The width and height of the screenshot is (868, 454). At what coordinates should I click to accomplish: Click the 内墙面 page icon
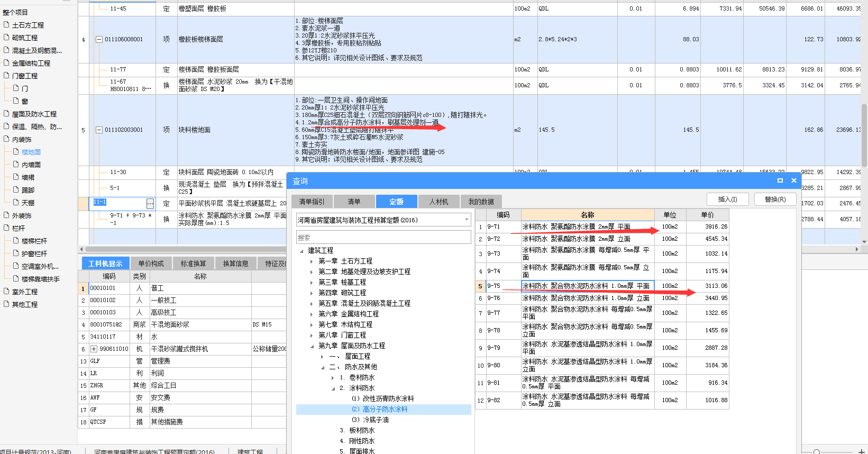(x=16, y=165)
